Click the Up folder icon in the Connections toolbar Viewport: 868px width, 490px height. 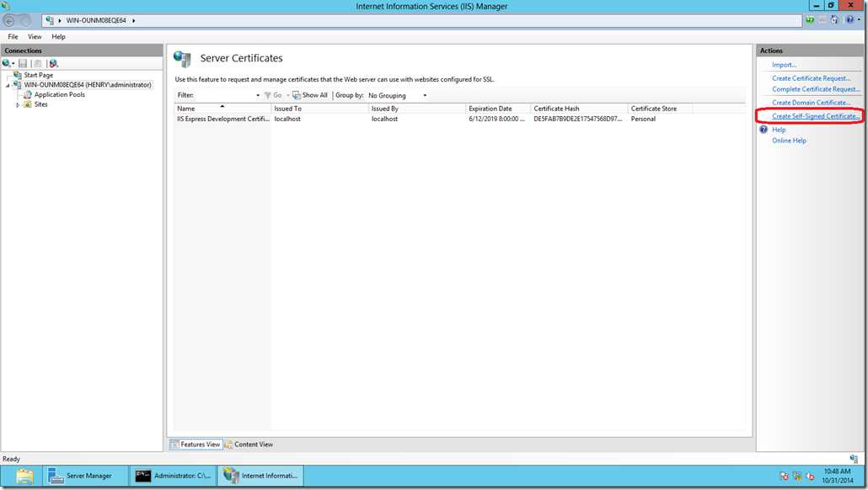point(37,64)
